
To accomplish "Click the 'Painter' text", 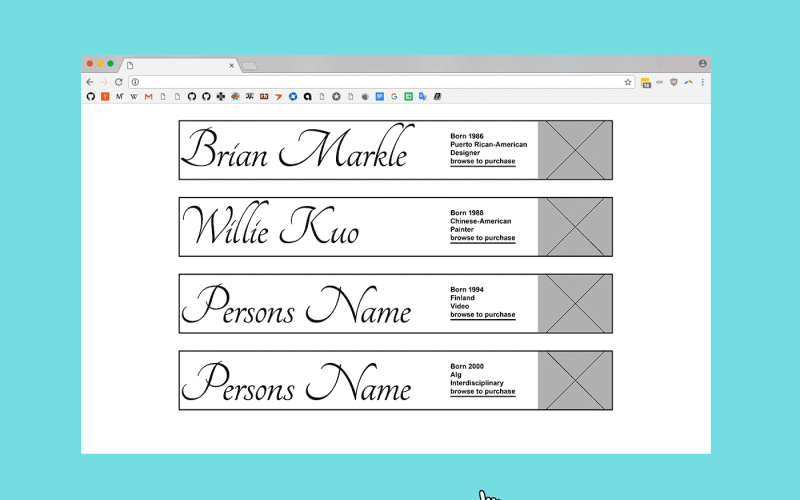I will pyautogui.click(x=462, y=230).
